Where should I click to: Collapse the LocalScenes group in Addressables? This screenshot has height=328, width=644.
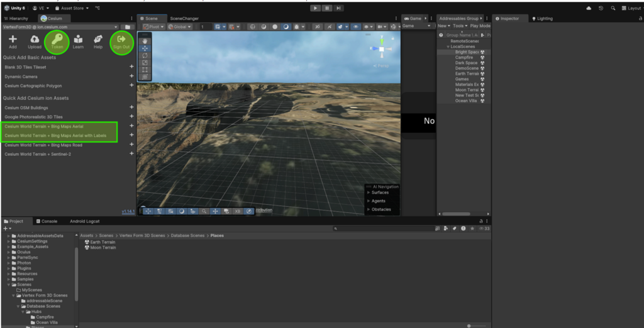click(x=448, y=46)
